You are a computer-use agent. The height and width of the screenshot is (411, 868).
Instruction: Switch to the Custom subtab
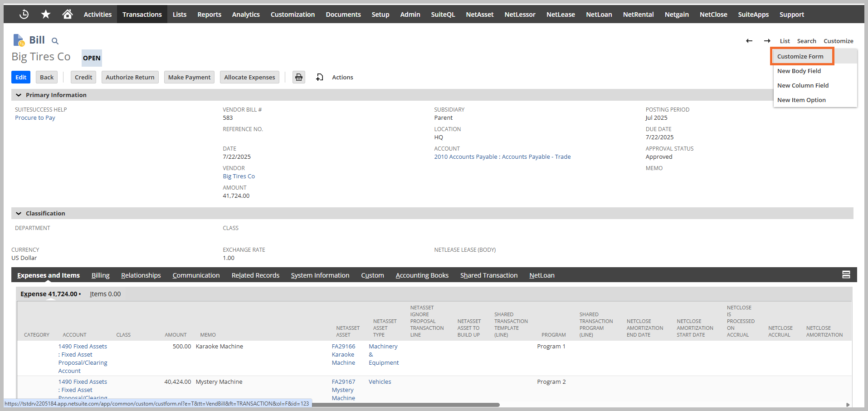coord(372,275)
